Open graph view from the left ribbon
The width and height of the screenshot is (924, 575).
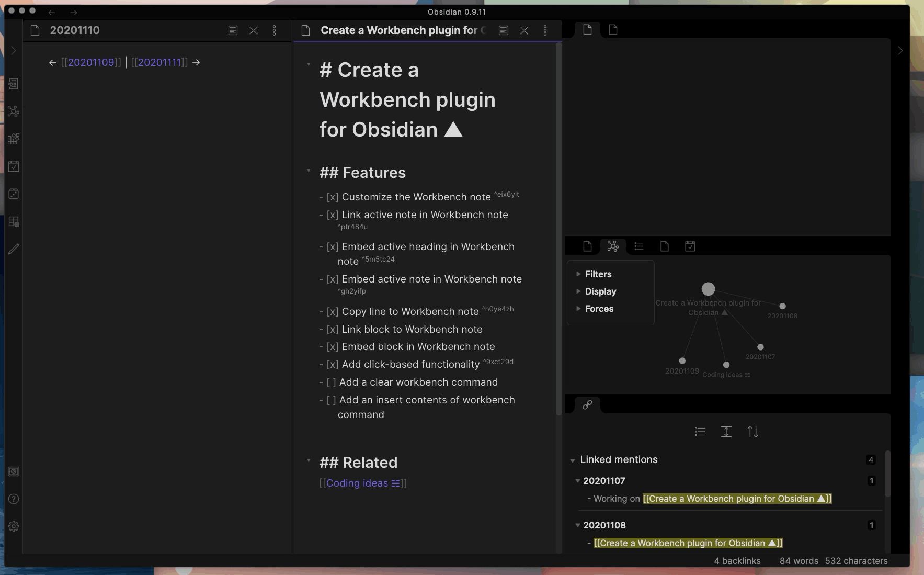click(14, 111)
